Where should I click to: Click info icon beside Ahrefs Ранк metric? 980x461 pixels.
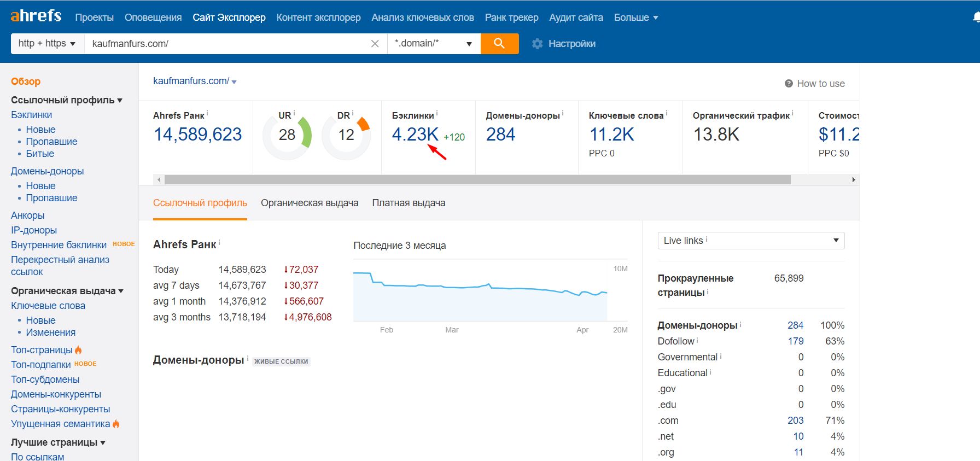tap(207, 113)
